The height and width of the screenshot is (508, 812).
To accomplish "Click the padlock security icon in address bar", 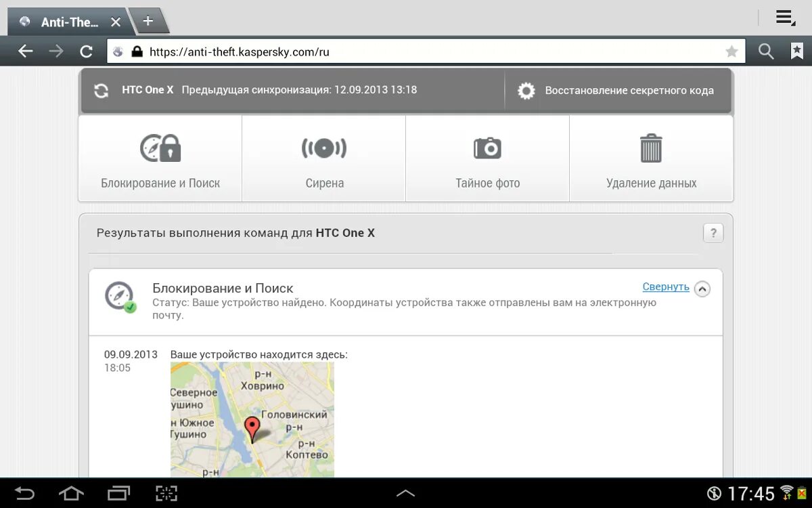I will 137,51.
